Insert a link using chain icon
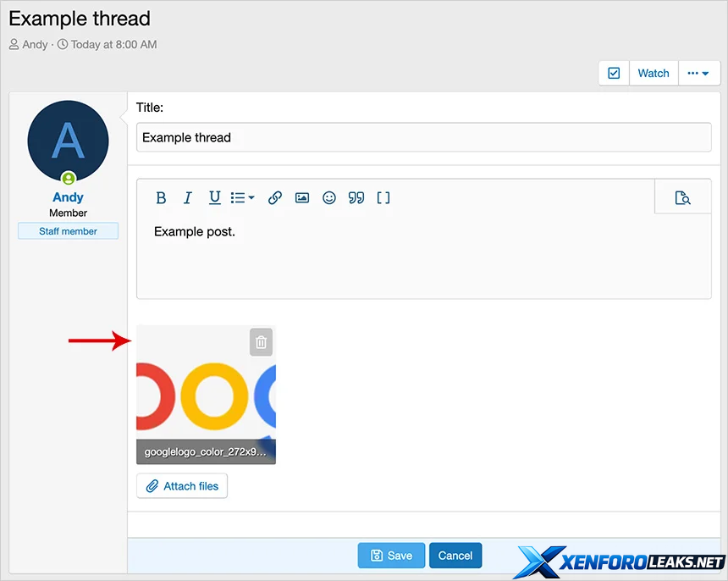Screen dimensions: 728x581 pos(275,198)
